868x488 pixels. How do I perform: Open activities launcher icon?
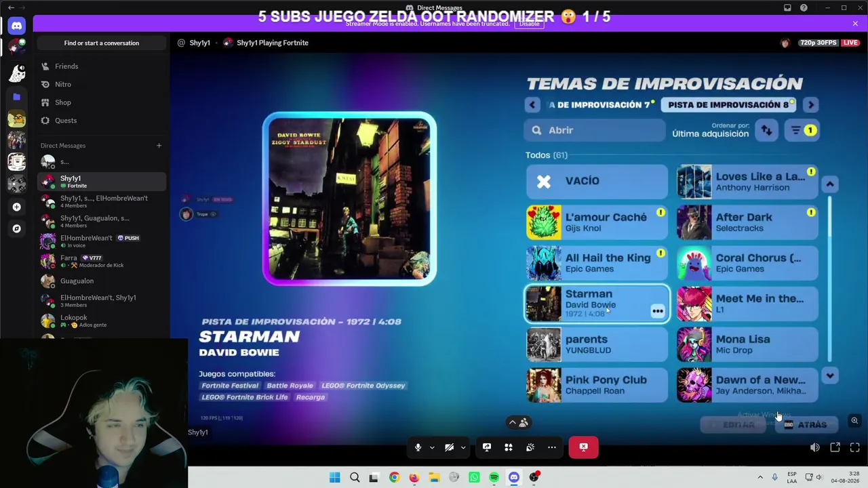pos(509,447)
